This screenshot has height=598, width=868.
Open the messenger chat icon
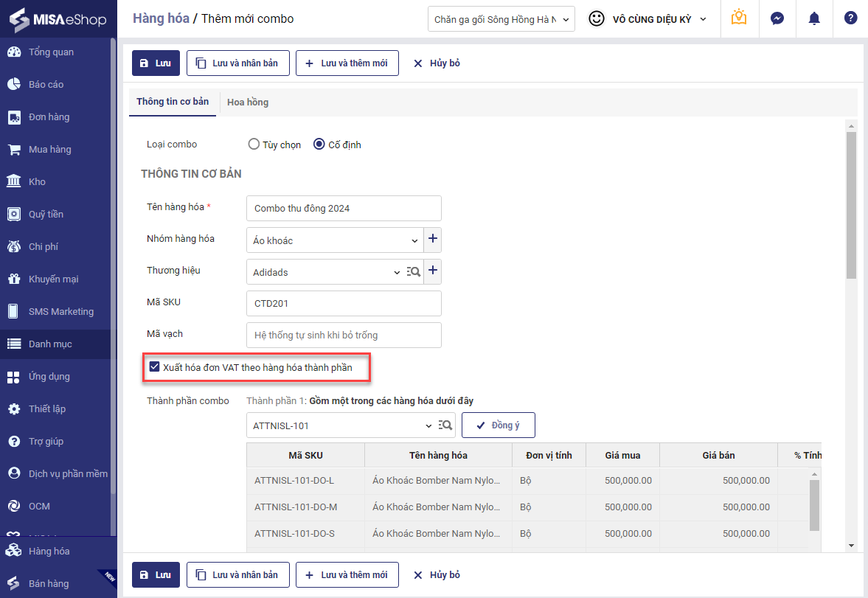point(777,19)
